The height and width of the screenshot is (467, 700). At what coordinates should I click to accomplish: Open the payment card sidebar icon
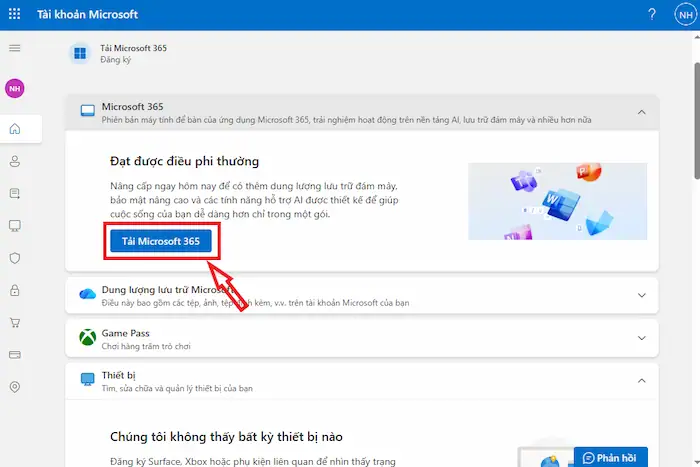point(15,355)
